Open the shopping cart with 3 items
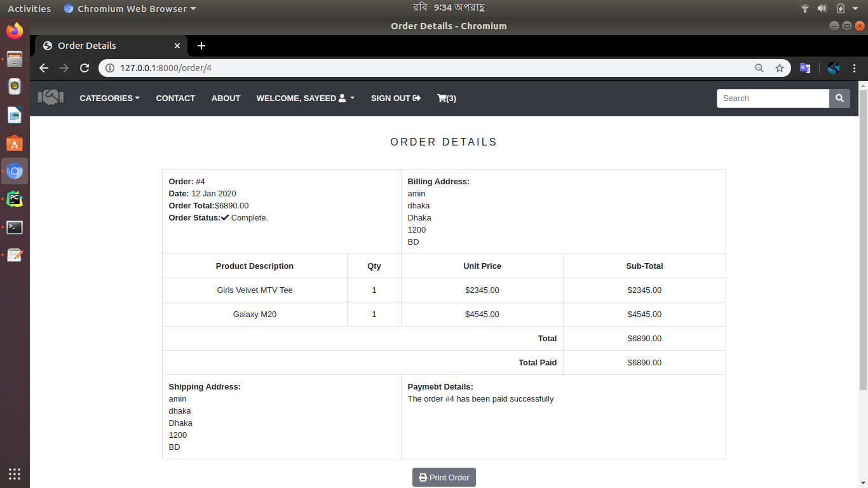 (447, 98)
